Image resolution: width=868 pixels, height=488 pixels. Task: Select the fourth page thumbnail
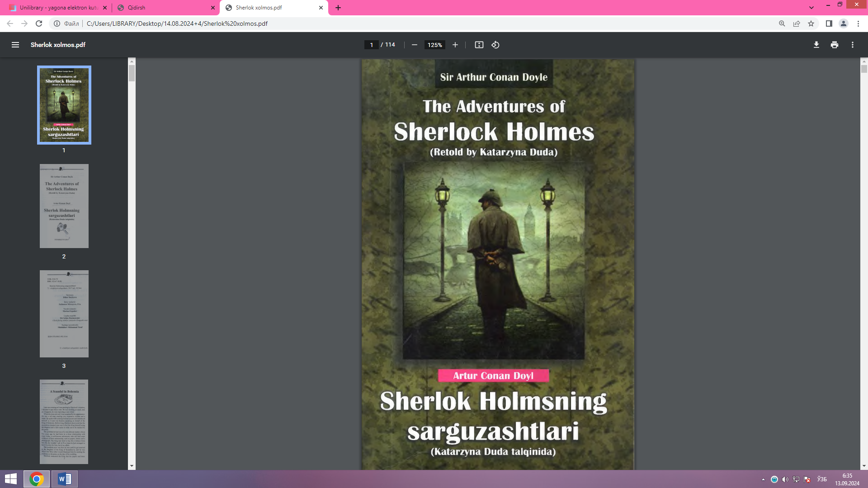64,422
